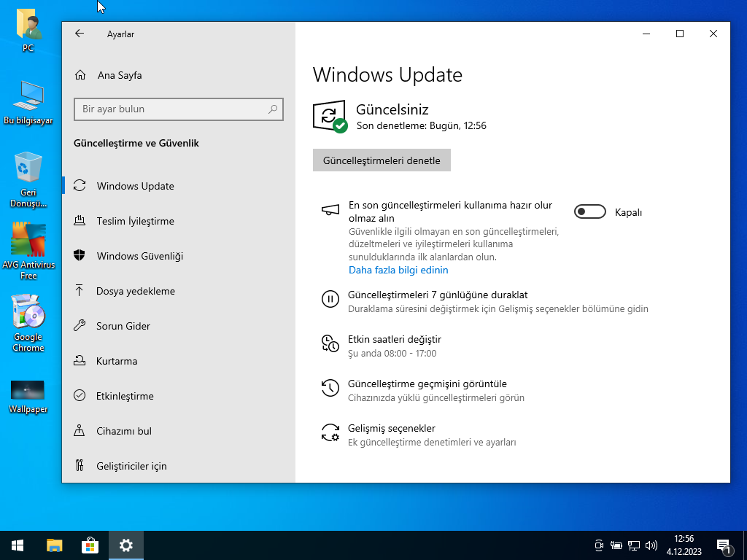Click the megaphone icon for latest updates
The height and width of the screenshot is (560, 747).
click(x=330, y=209)
